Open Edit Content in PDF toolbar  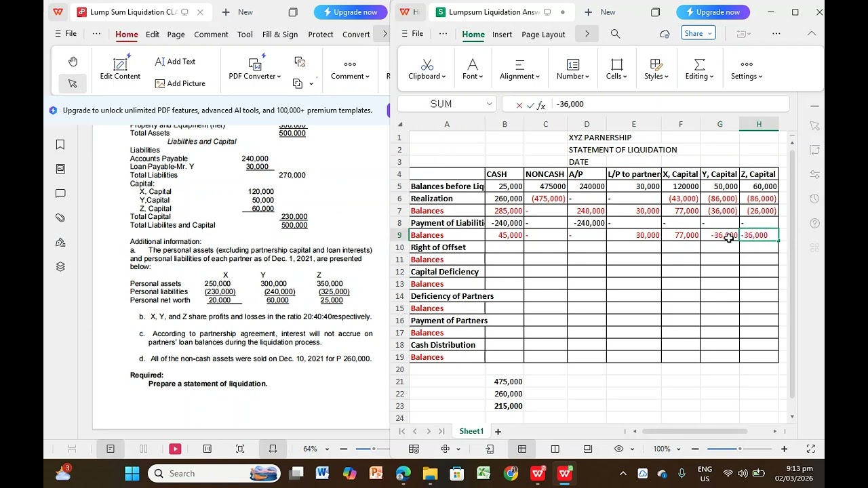[120, 68]
